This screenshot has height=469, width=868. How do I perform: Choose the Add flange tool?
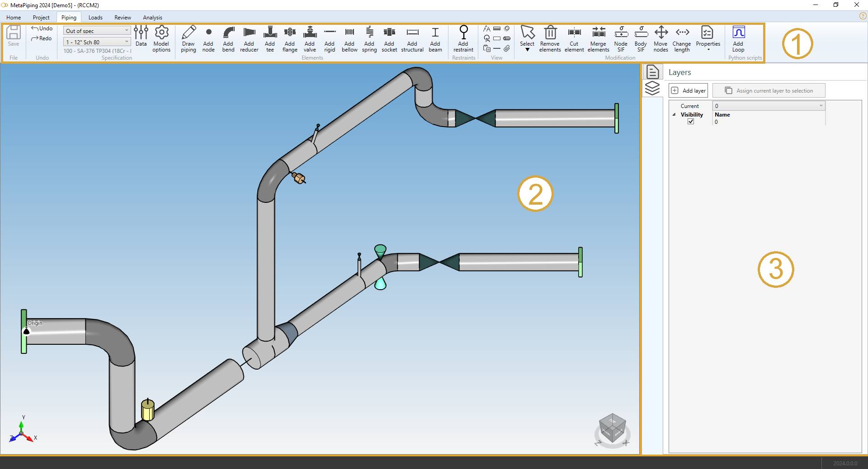click(290, 39)
